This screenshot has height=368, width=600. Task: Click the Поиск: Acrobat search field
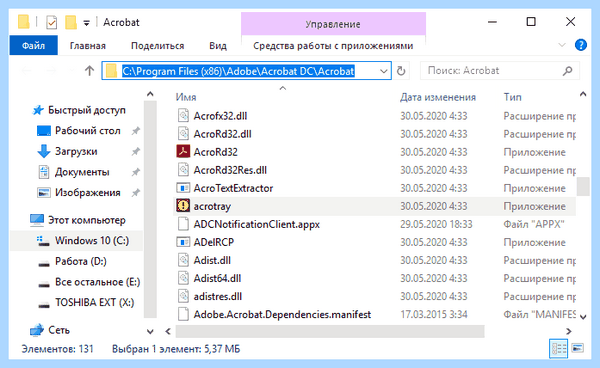(x=500, y=71)
